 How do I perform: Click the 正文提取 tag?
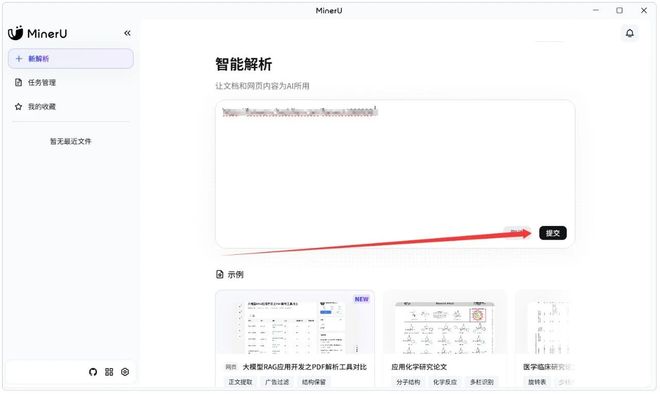coord(240,382)
